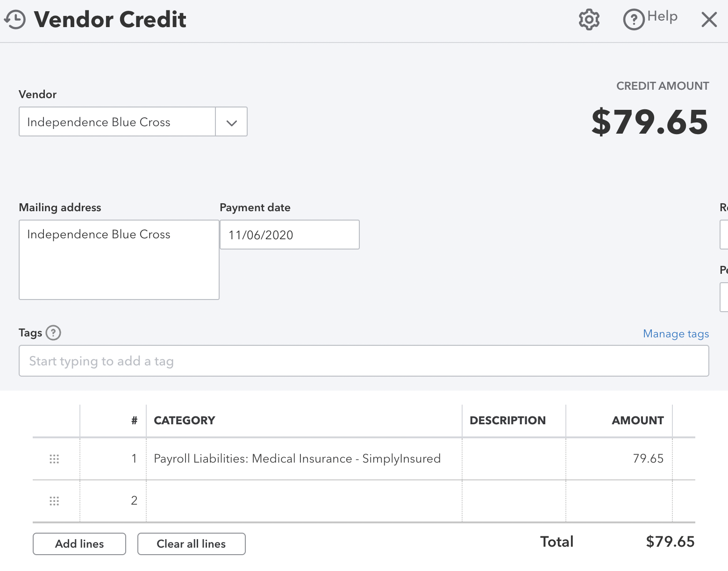728x571 pixels.
Task: Open the Independence Blue Cross vendor selector
Action: pos(117,122)
